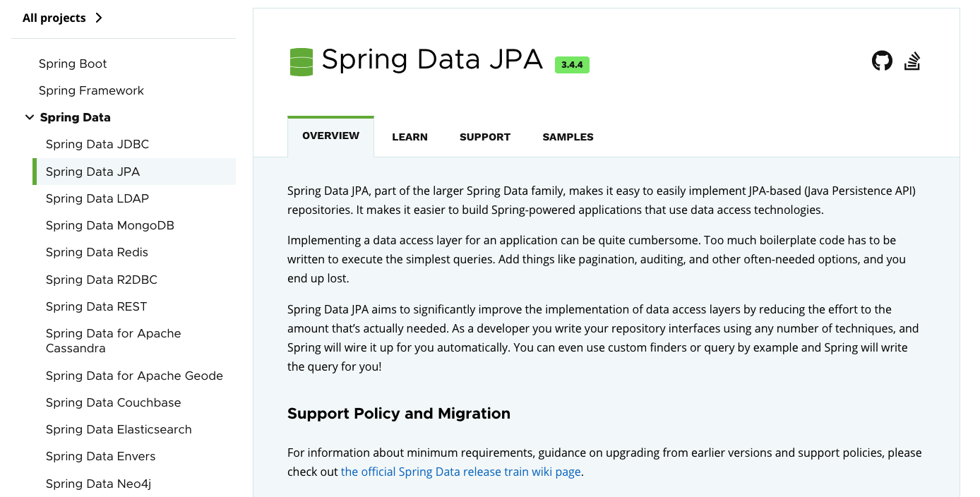Select Spring Data Elasticsearch entry

point(119,429)
